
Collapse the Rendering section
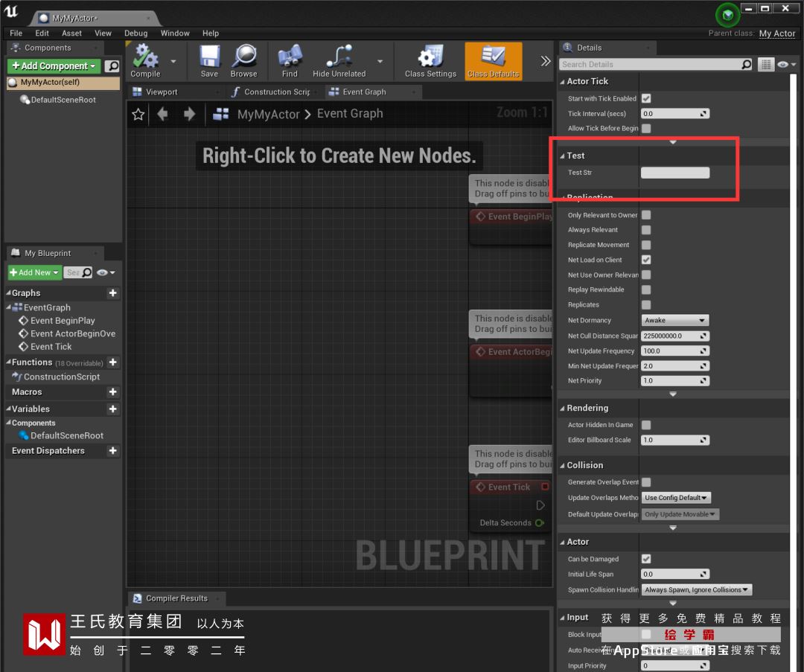click(x=563, y=409)
